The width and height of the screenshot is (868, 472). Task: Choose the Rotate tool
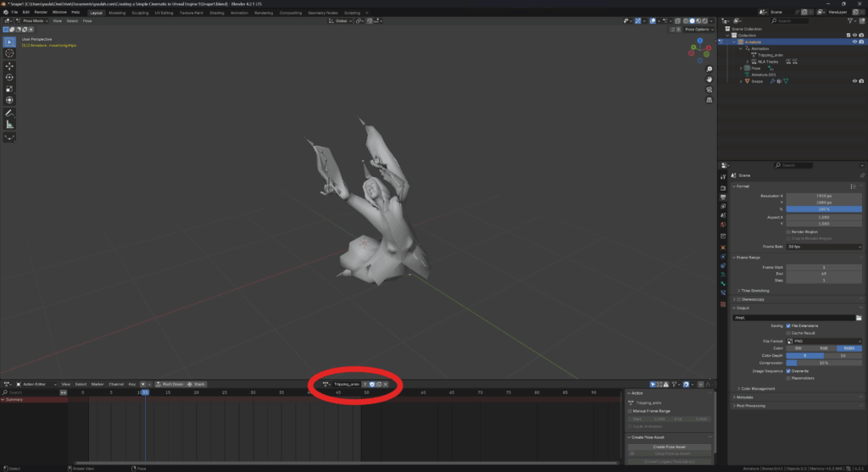pyautogui.click(x=9, y=77)
